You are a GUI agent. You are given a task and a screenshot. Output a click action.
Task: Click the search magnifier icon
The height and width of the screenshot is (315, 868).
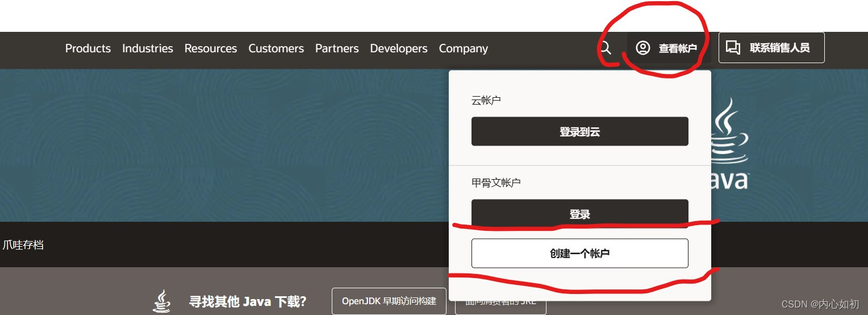point(606,48)
